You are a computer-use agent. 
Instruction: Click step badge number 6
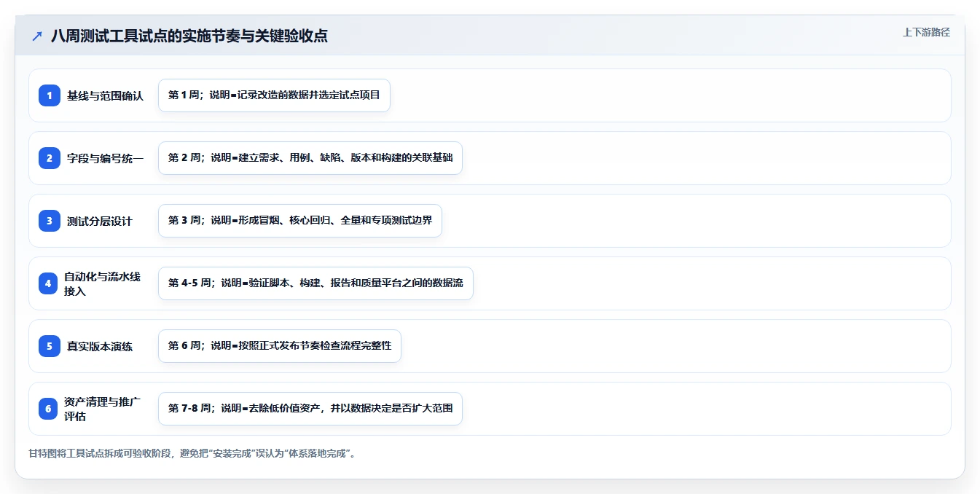click(x=48, y=409)
